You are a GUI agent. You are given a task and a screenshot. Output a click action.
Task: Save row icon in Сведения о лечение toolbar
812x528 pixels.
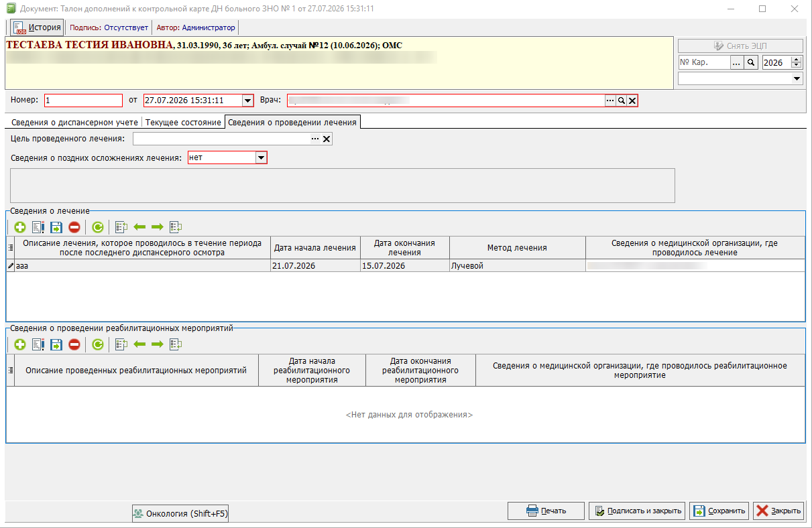56,227
